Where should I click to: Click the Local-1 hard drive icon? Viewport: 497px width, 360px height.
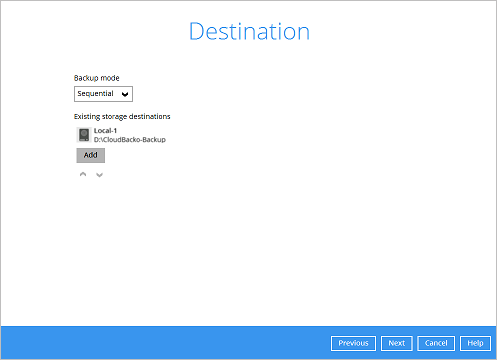coord(84,135)
